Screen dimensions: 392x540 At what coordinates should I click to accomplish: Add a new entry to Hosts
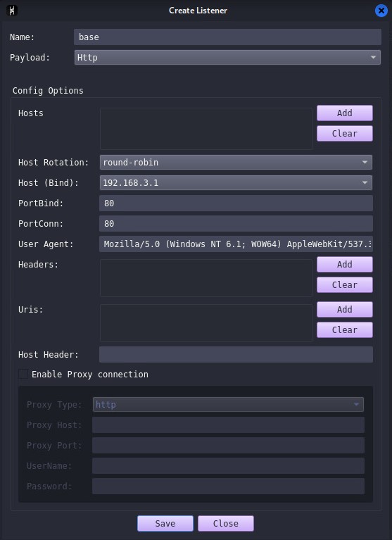pyautogui.click(x=345, y=113)
